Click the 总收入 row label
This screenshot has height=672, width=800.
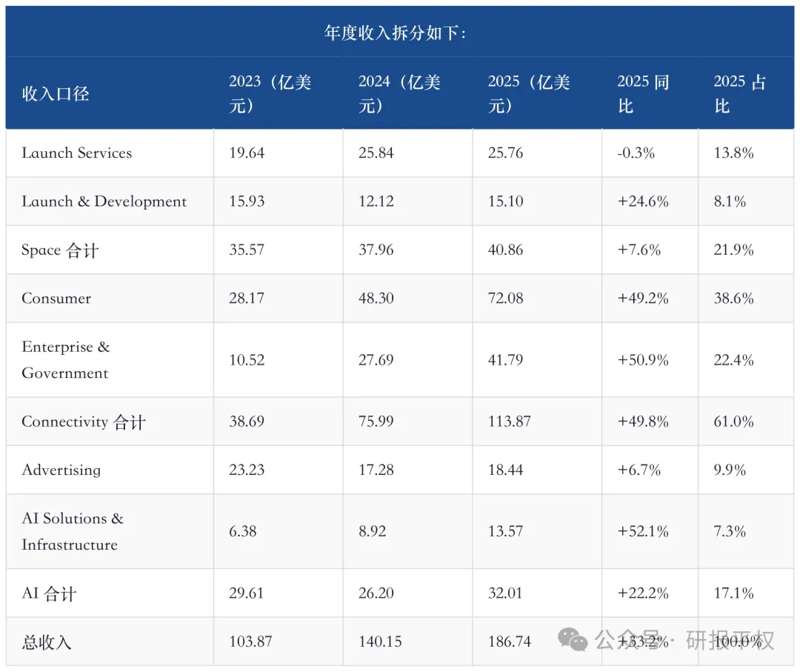47,642
